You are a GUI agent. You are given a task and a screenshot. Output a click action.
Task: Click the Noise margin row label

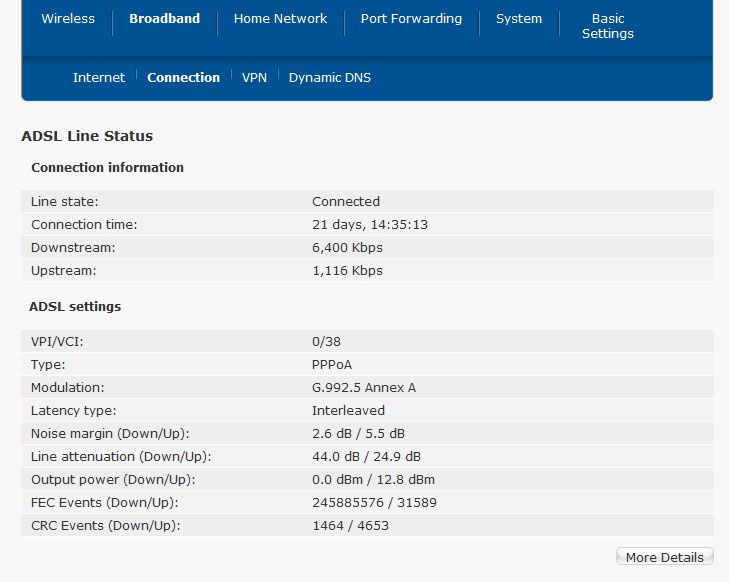[110, 433]
